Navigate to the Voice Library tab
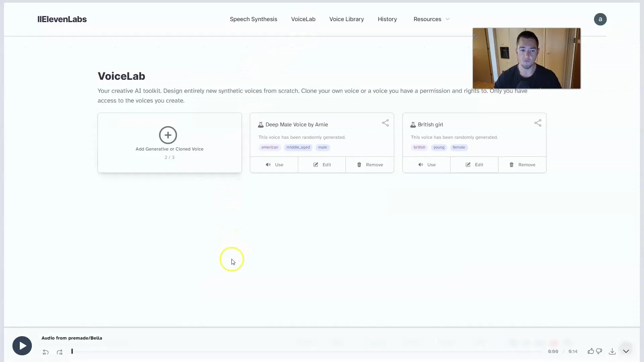 point(347,19)
